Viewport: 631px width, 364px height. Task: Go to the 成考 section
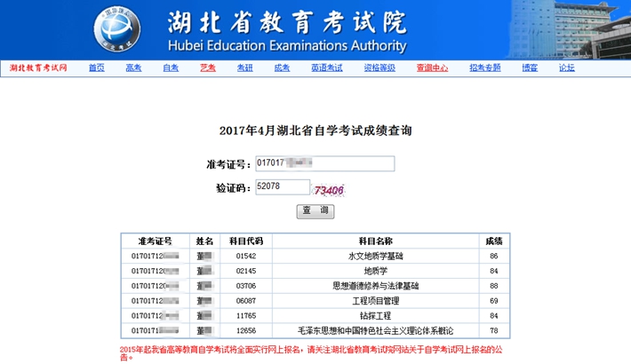point(281,67)
